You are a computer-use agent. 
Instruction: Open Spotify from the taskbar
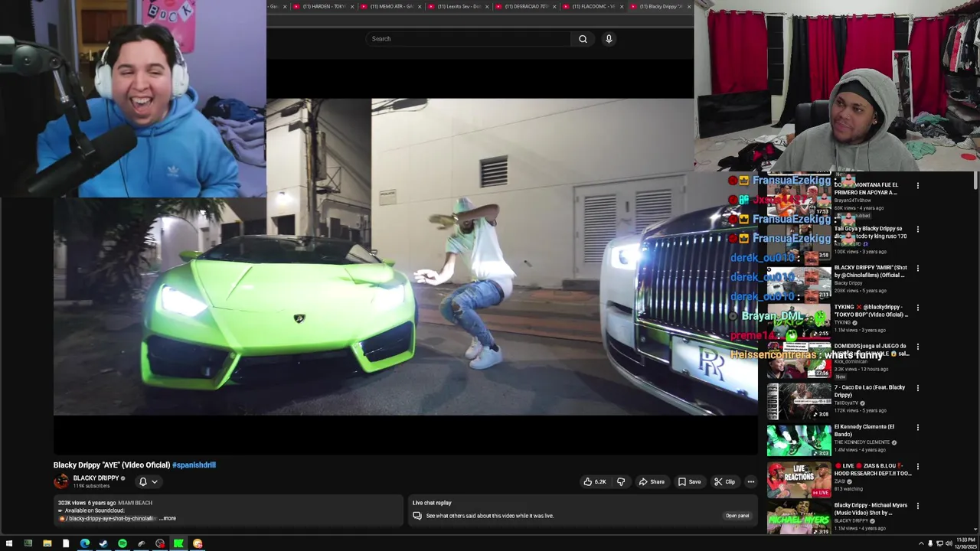point(122,543)
